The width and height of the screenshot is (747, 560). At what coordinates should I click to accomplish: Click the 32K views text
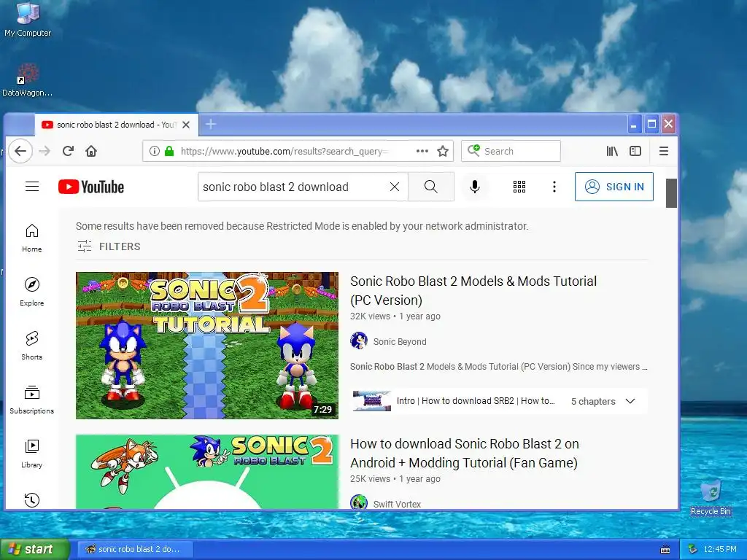(370, 316)
